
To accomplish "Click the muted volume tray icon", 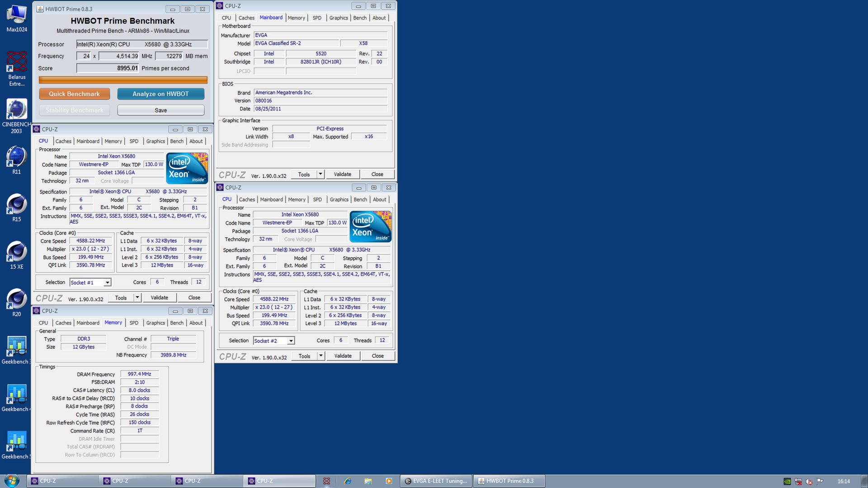I will coord(809,482).
